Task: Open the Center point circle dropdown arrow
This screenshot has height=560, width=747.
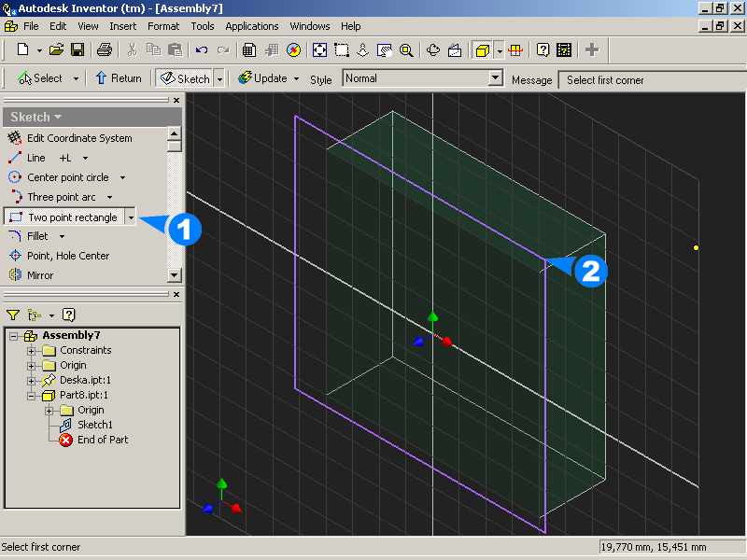Action: click(x=122, y=177)
